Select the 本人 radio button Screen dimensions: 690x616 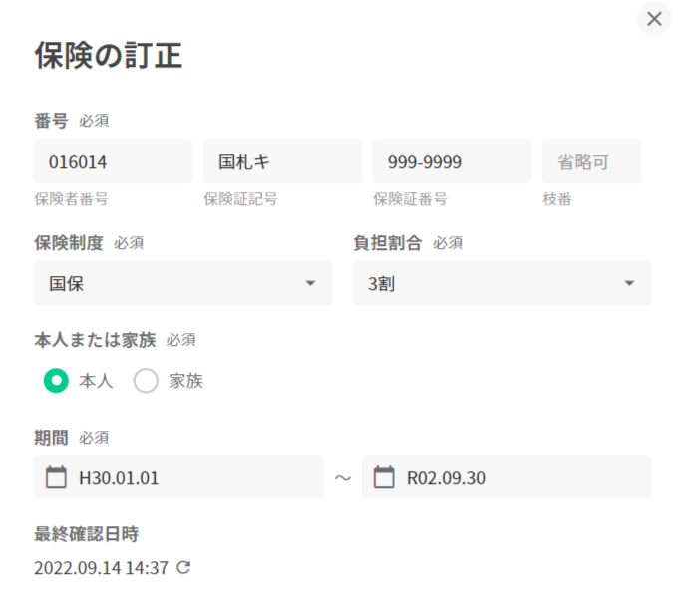pos(57,381)
